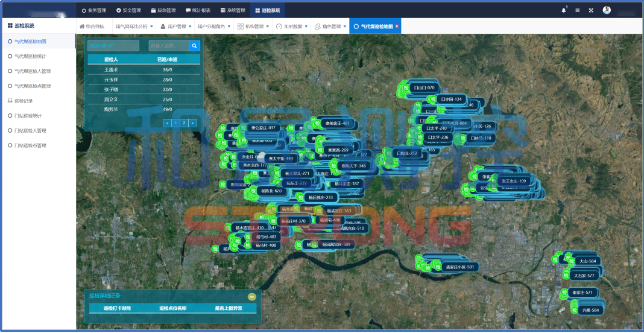Open 统计报表 in the top navigation
Screen dimensions: 644x333
click(x=198, y=10)
